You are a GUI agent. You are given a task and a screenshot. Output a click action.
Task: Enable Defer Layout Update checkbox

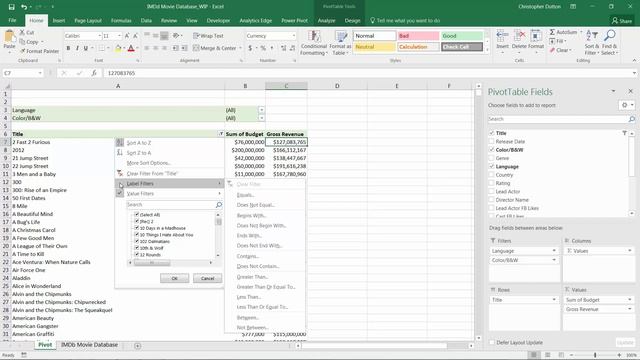(x=491, y=342)
